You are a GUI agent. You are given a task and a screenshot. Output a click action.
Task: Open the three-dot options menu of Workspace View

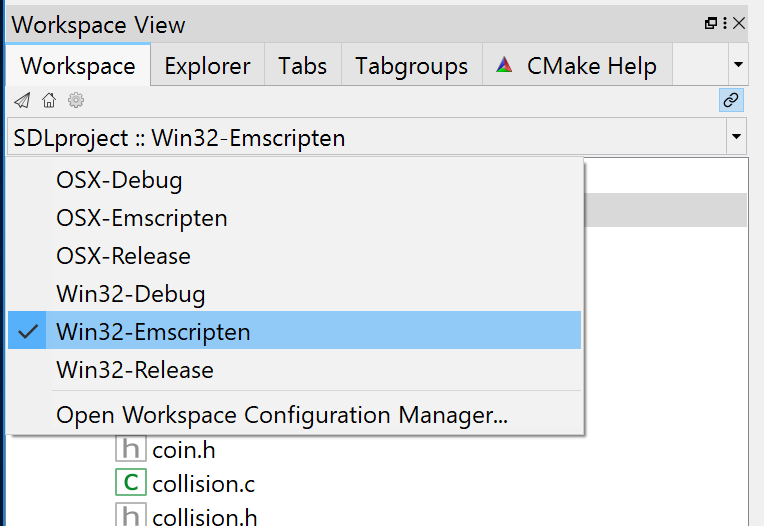(x=725, y=23)
